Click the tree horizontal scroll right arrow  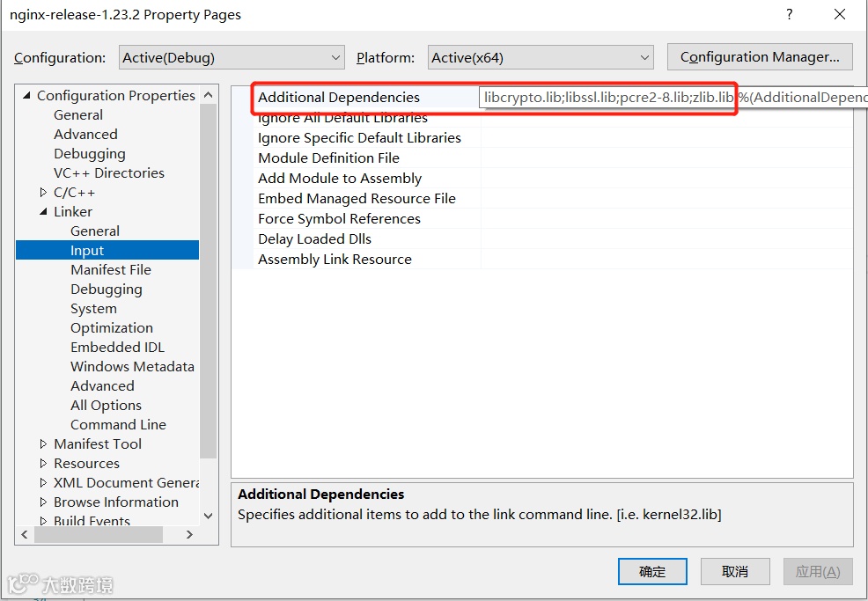click(190, 535)
